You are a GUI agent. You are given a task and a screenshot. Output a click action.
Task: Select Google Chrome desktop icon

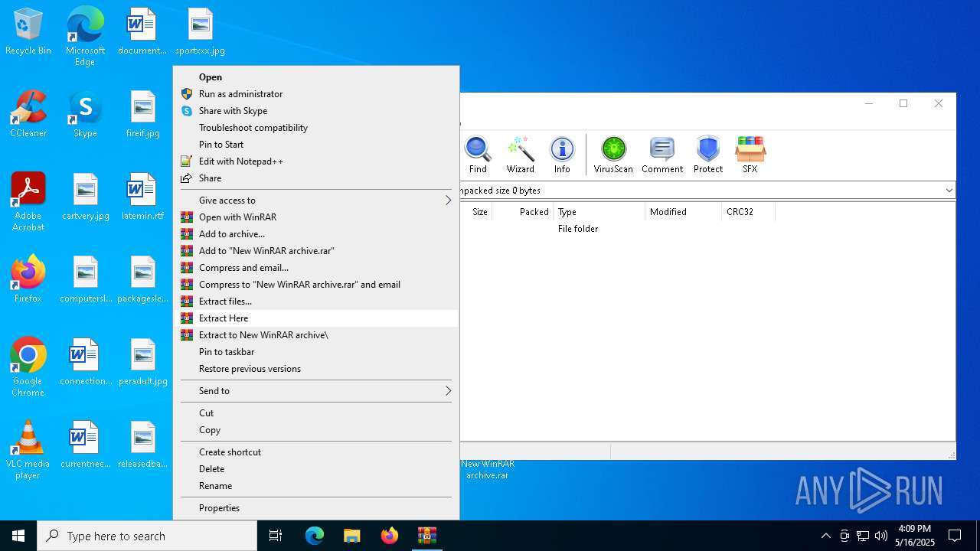pyautogui.click(x=28, y=367)
